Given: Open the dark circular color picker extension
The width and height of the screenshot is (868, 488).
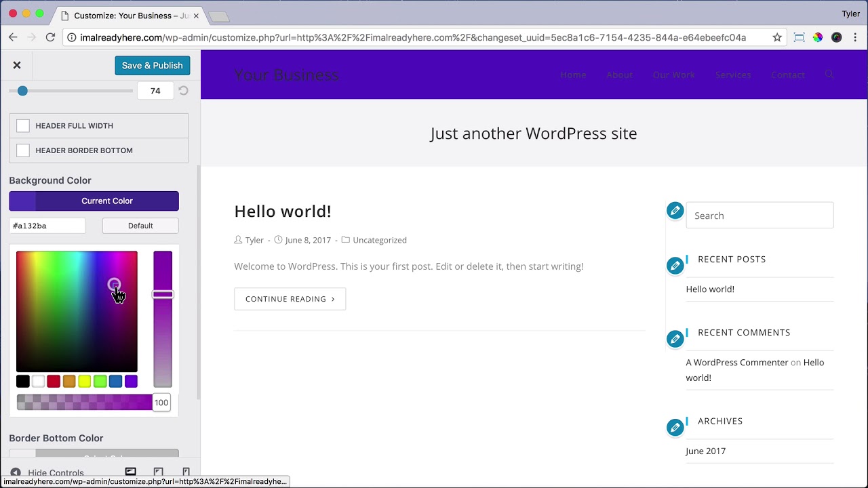Looking at the screenshot, I should point(837,37).
